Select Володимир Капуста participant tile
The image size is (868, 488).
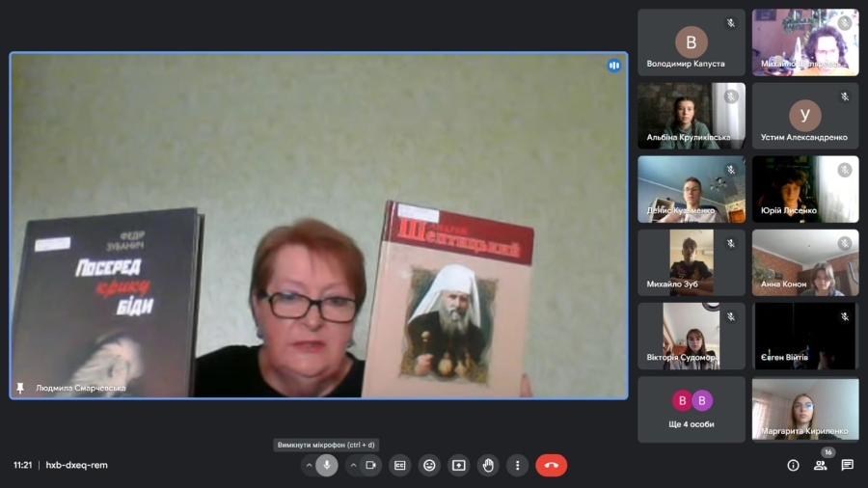coord(692,42)
